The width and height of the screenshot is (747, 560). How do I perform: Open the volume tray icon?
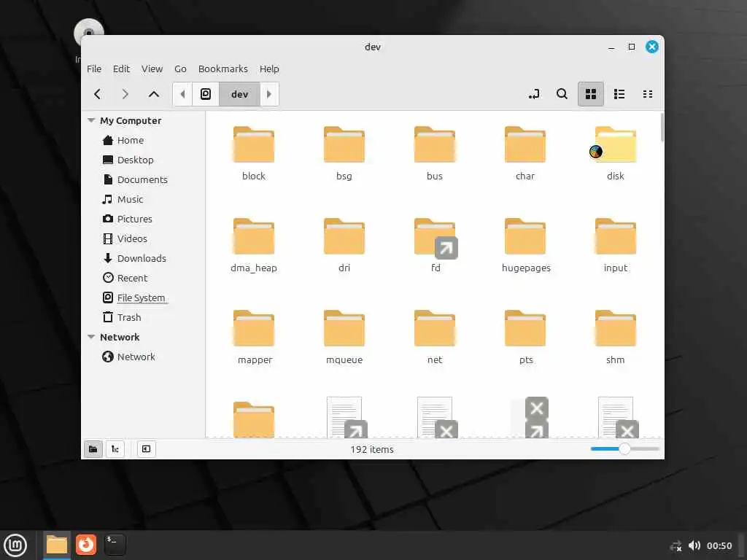pos(694,545)
